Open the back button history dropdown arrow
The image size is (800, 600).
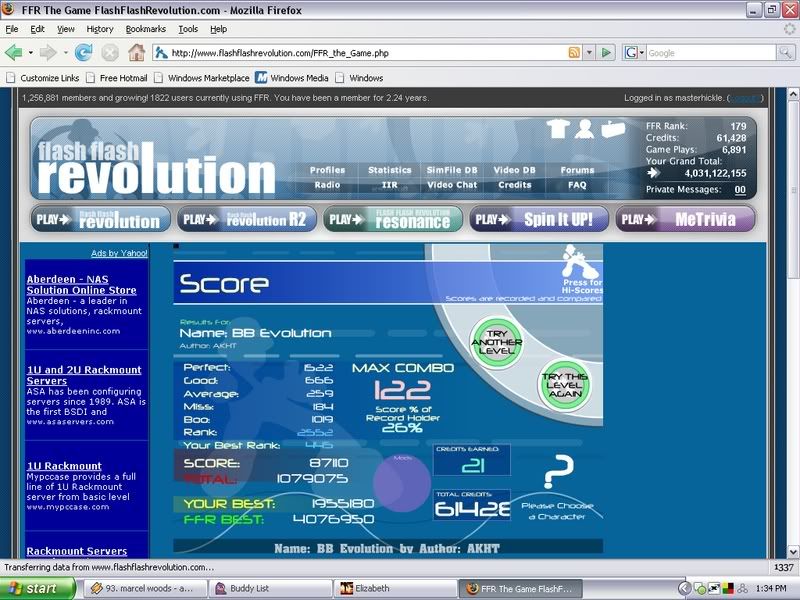coord(31,52)
